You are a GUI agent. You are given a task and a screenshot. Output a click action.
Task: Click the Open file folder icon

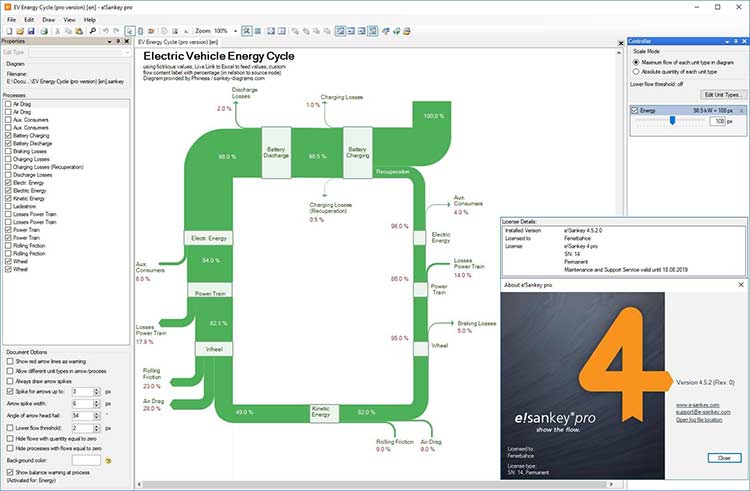[x=20, y=31]
